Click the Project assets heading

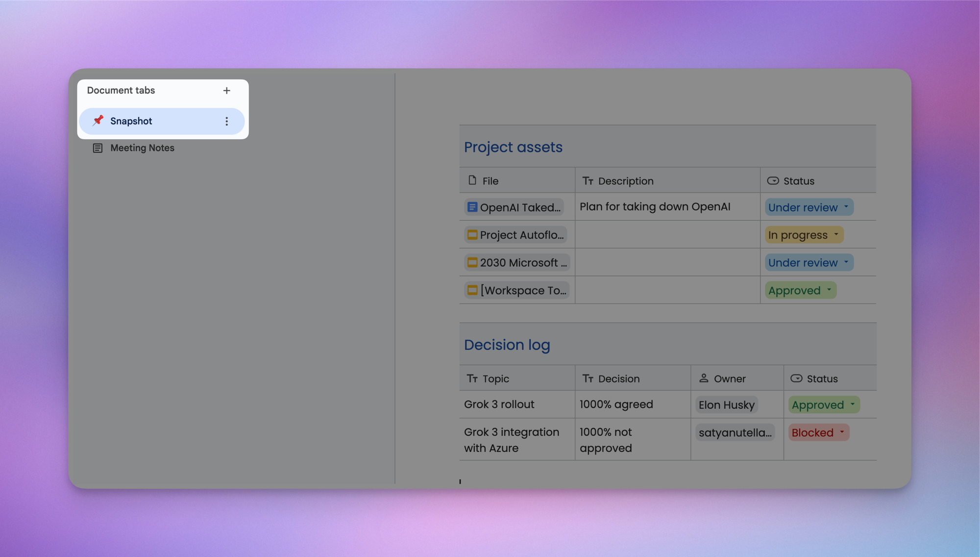513,147
